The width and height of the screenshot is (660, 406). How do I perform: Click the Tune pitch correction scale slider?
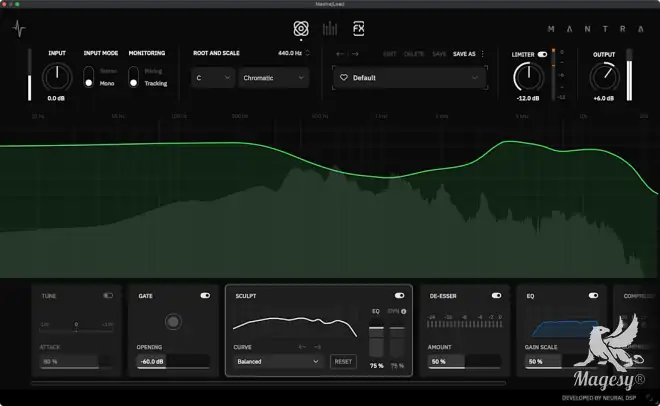point(76,327)
